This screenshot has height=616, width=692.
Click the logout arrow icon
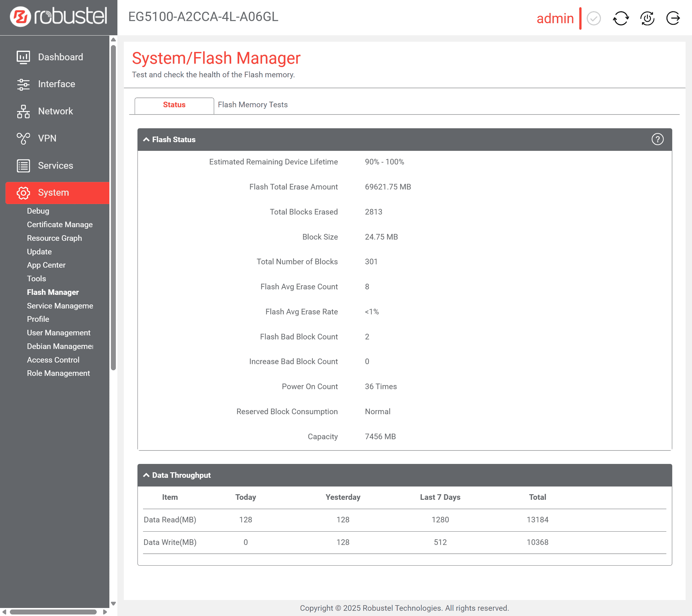(673, 18)
